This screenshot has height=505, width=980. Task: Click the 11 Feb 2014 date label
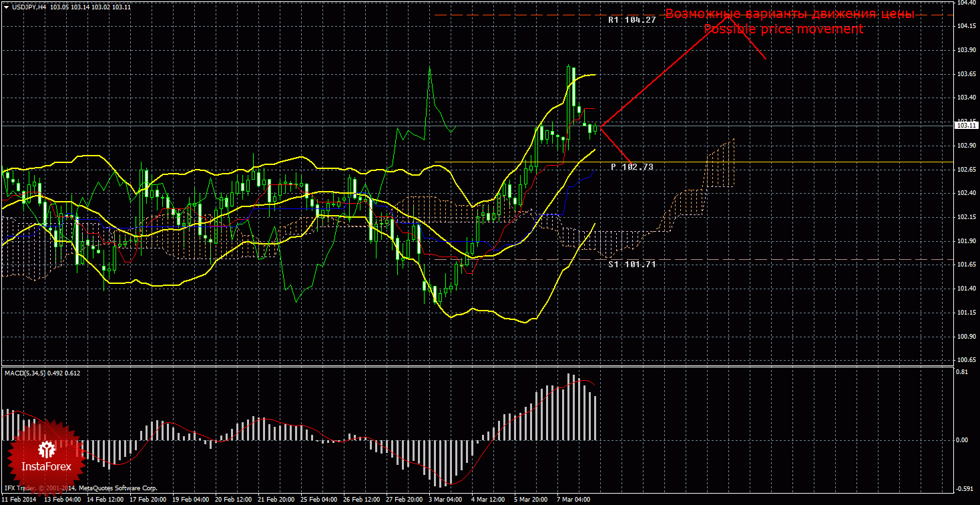(19, 500)
